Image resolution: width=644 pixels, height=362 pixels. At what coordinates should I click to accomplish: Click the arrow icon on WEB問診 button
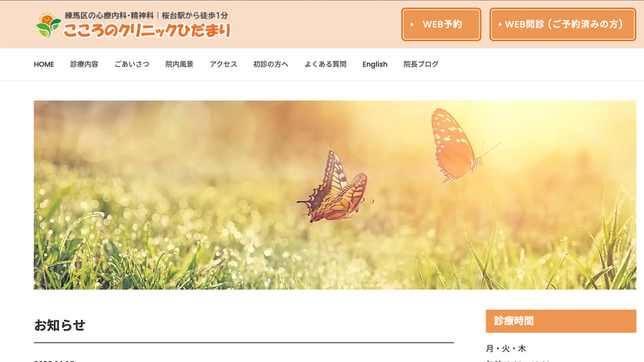(x=500, y=25)
